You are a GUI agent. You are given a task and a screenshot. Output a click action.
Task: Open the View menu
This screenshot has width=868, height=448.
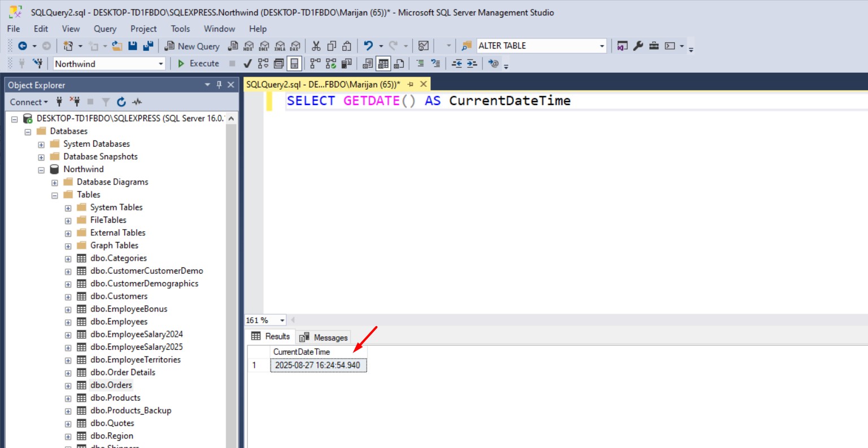pos(71,29)
